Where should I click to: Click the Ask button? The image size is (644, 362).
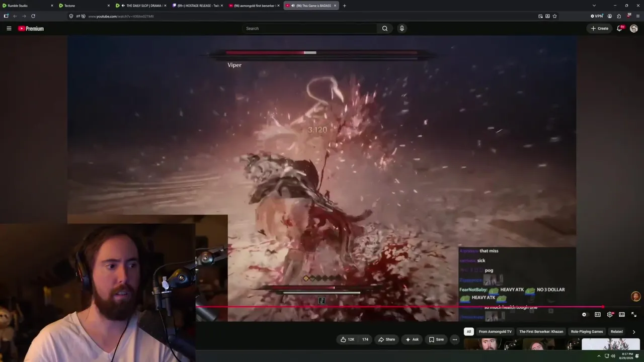(412, 339)
